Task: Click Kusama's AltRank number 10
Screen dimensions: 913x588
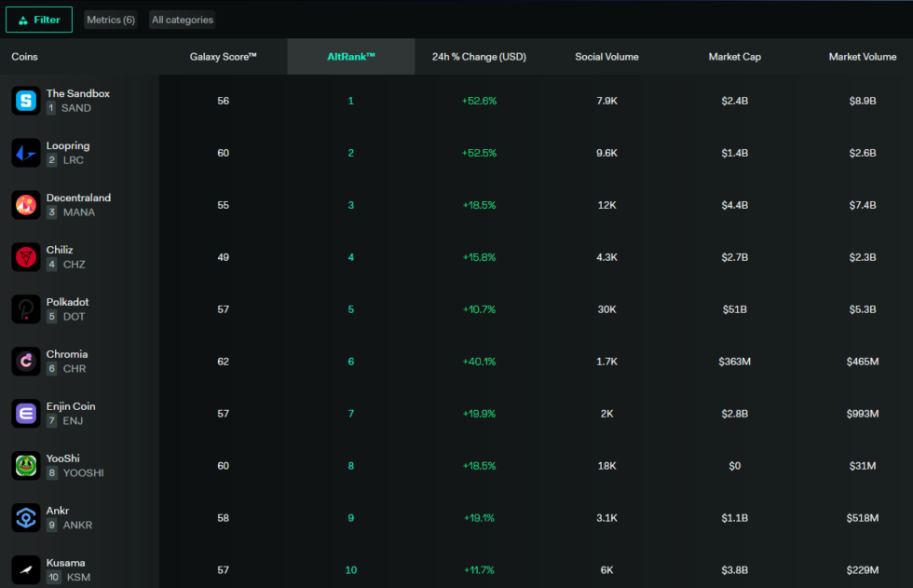Action: [x=350, y=569]
